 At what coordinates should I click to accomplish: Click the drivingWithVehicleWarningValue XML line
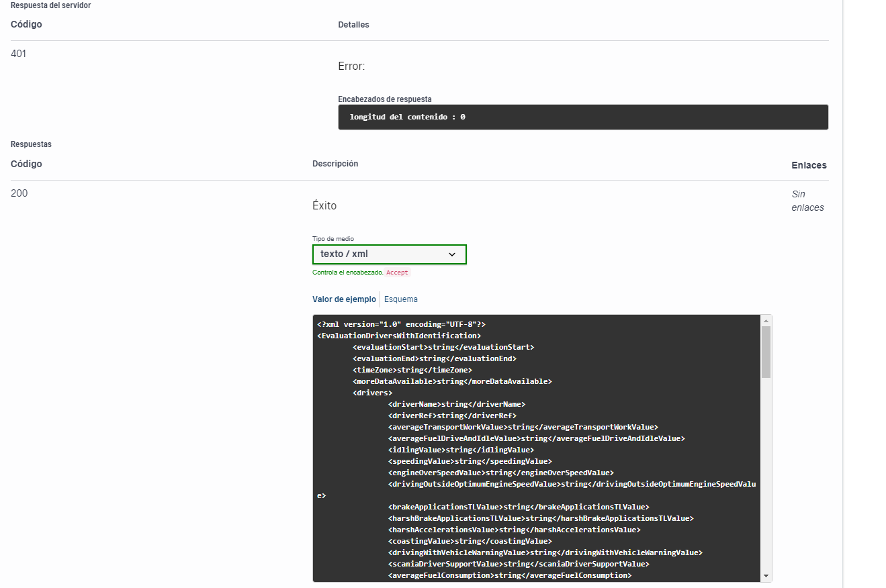click(x=545, y=552)
